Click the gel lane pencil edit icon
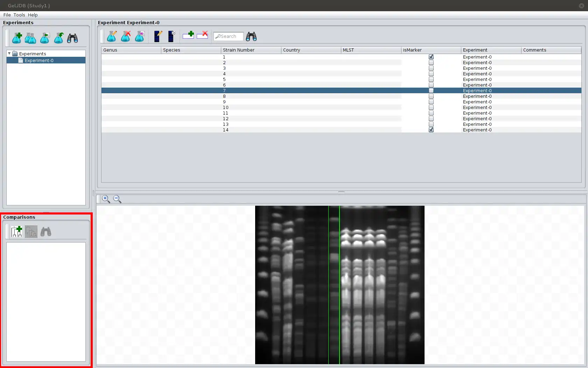 pos(158,36)
